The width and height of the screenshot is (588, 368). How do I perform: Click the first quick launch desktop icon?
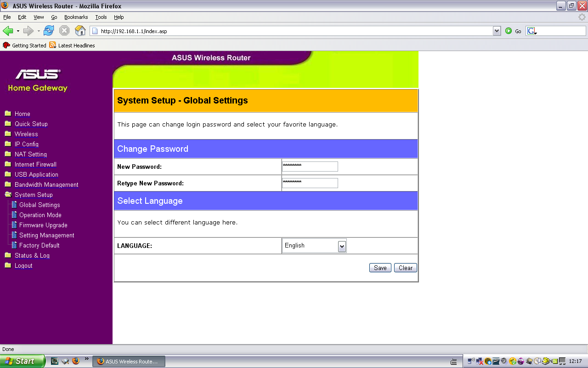55,361
